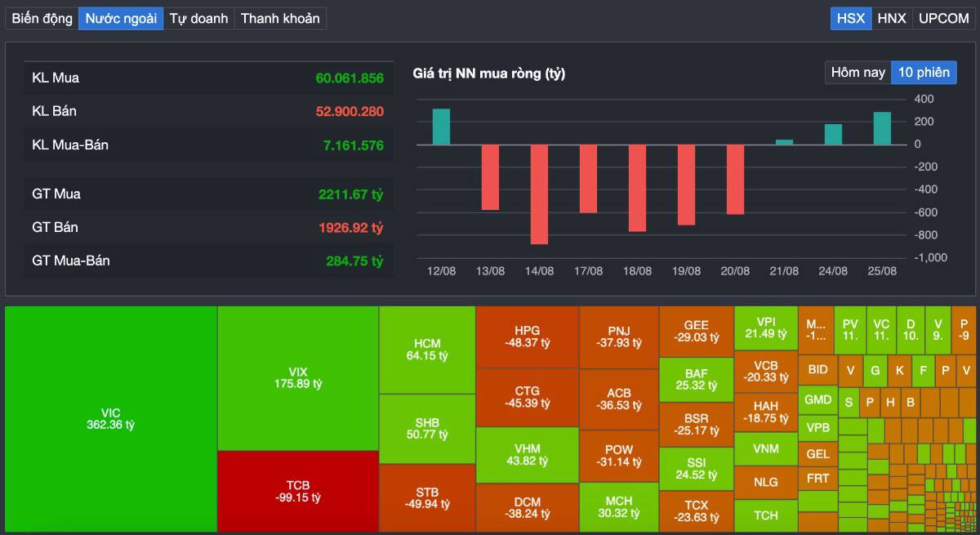Click the green 12/08 net-buy bar
The width and height of the screenshot is (980, 535).
pos(441,127)
